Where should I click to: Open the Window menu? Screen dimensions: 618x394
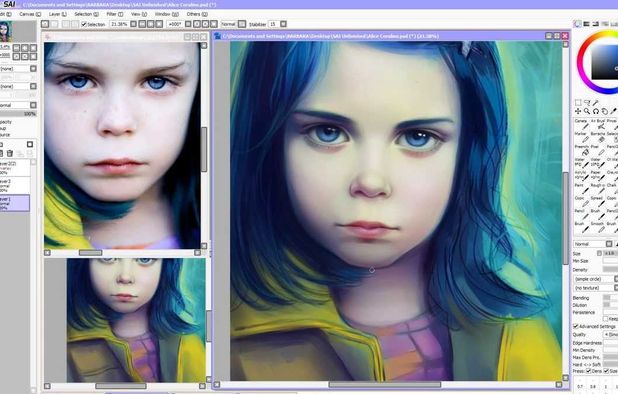pos(166,14)
